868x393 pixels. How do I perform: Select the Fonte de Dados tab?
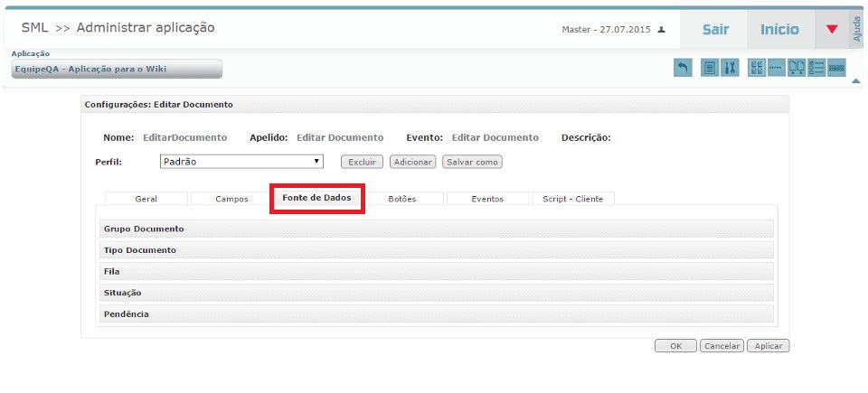316,198
